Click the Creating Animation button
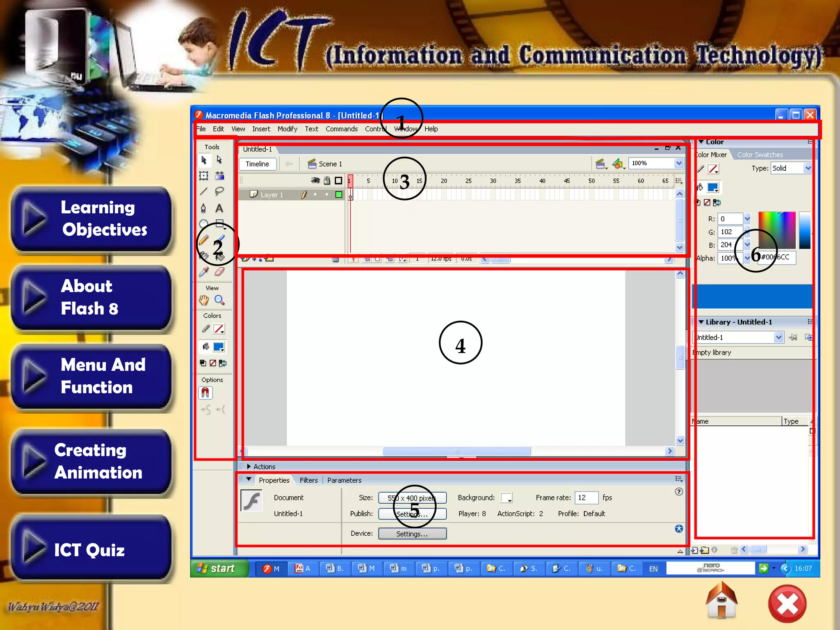Image resolution: width=840 pixels, height=630 pixels. pyautogui.click(x=91, y=461)
